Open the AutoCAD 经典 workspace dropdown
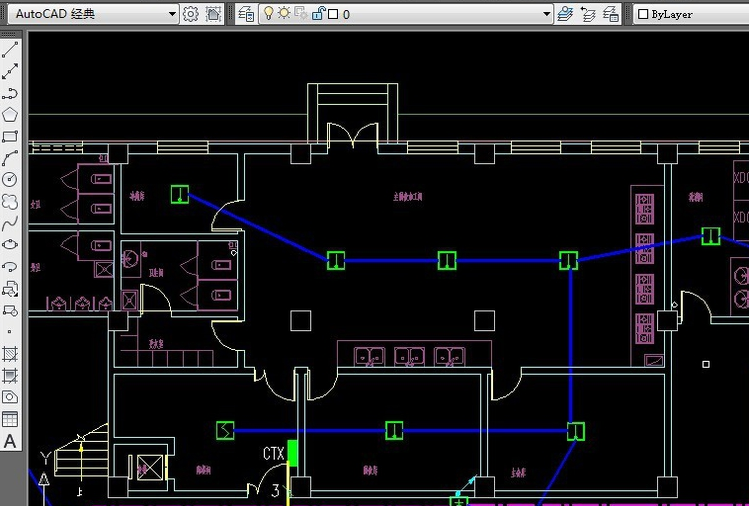The image size is (749, 506). tap(171, 14)
